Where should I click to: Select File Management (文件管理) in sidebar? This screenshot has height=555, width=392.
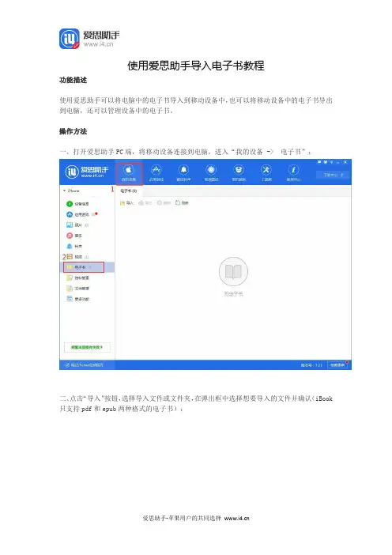[77, 289]
